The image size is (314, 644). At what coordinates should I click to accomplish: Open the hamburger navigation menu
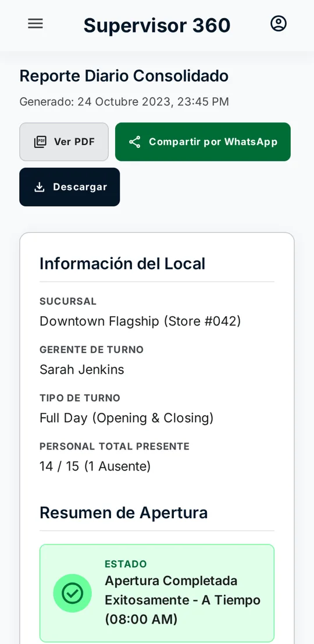[x=35, y=24]
